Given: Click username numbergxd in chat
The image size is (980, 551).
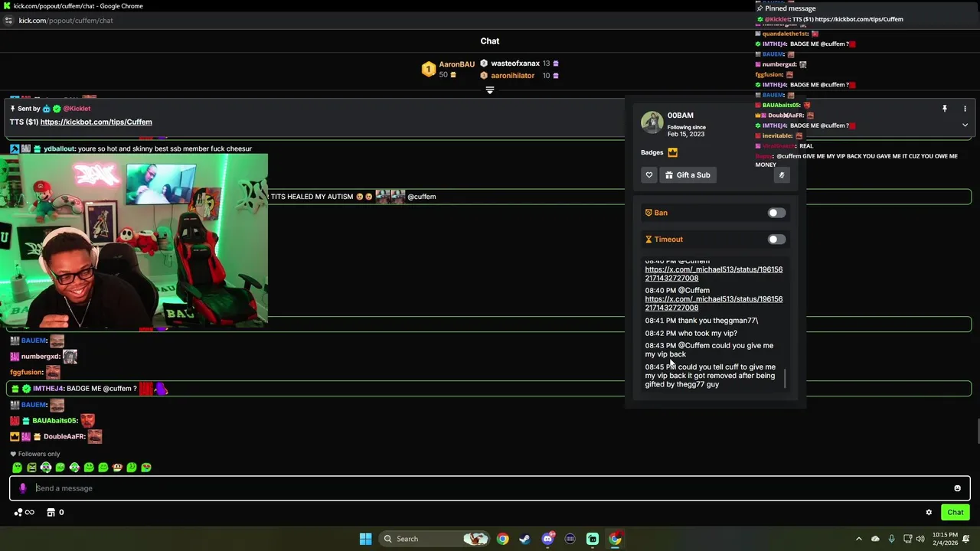Looking at the screenshot, I should 40,357.
